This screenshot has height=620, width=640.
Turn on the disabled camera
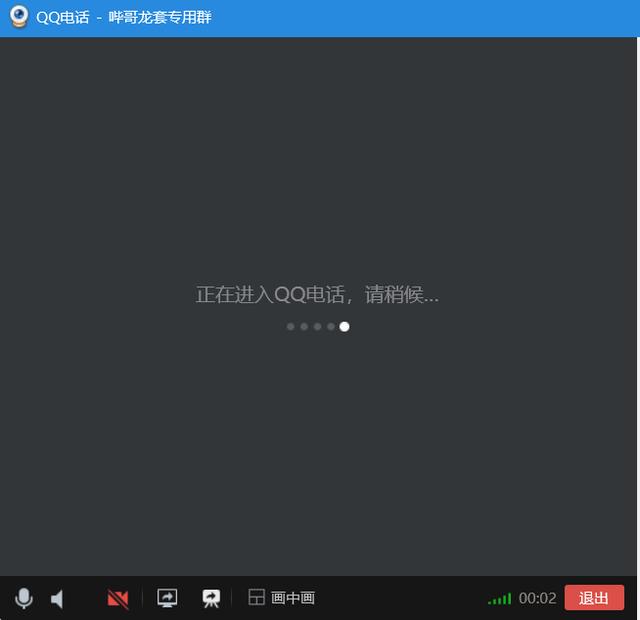[x=118, y=599]
